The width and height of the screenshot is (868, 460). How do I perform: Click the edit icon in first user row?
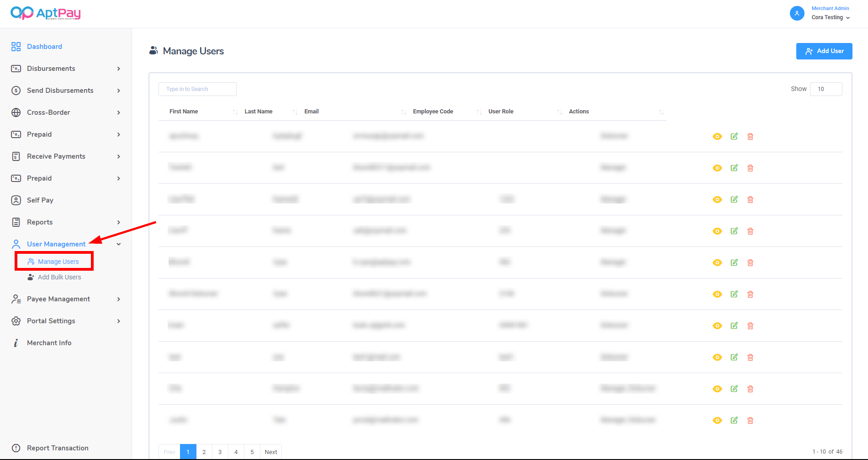coord(734,136)
